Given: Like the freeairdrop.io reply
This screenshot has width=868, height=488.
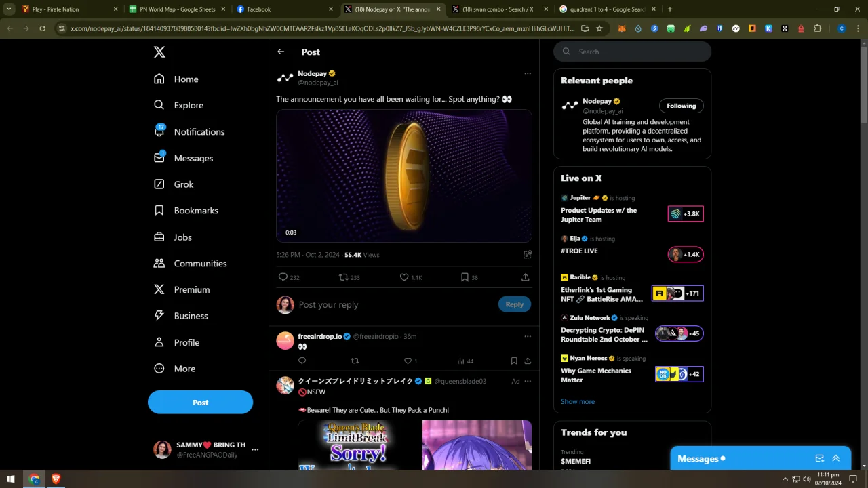Looking at the screenshot, I should coord(408,361).
